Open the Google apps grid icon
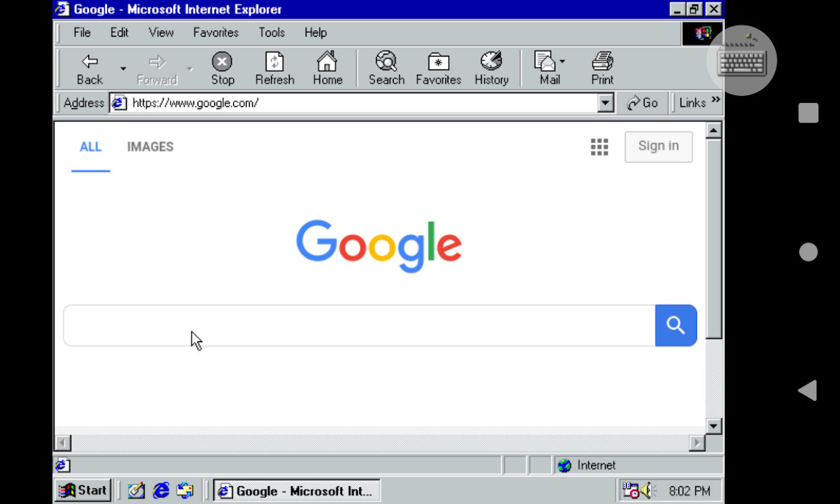The width and height of the screenshot is (840, 504). pyautogui.click(x=599, y=147)
